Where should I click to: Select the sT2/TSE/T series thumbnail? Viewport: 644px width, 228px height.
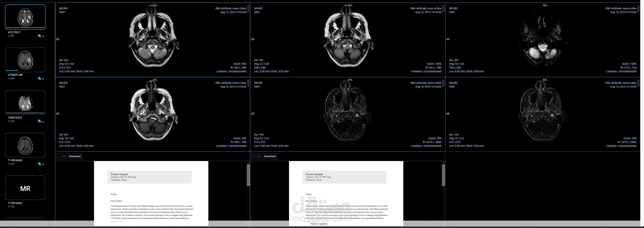click(x=25, y=17)
